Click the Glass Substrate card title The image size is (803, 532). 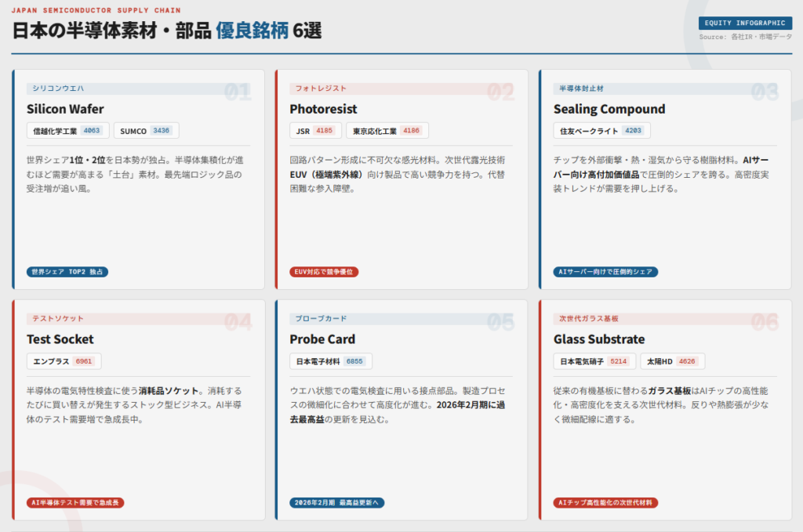tap(599, 339)
